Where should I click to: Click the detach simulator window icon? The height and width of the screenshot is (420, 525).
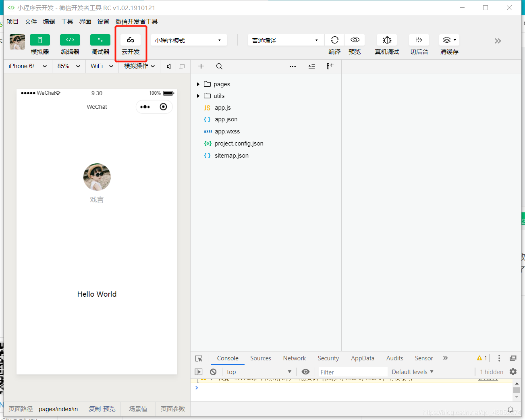pyautogui.click(x=182, y=67)
